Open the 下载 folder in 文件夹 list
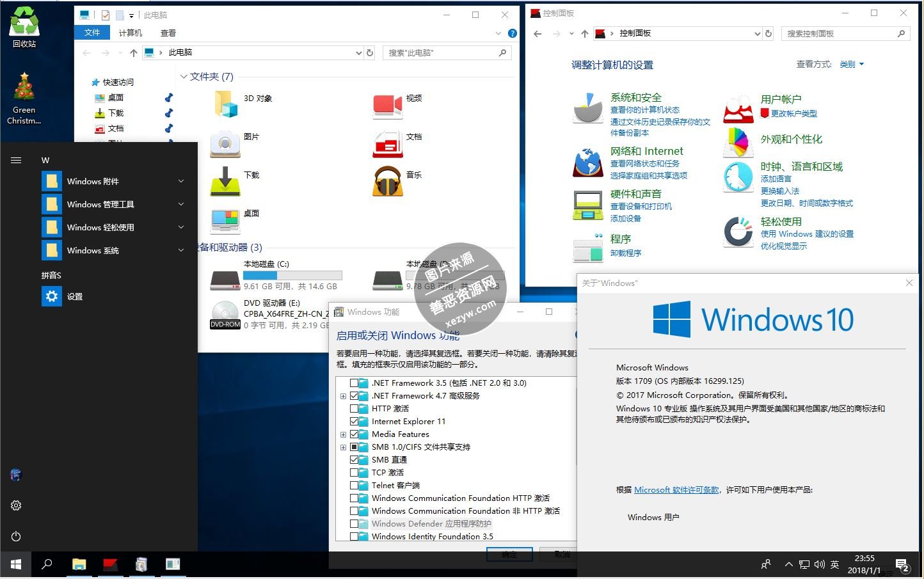924x579 pixels. pyautogui.click(x=225, y=182)
